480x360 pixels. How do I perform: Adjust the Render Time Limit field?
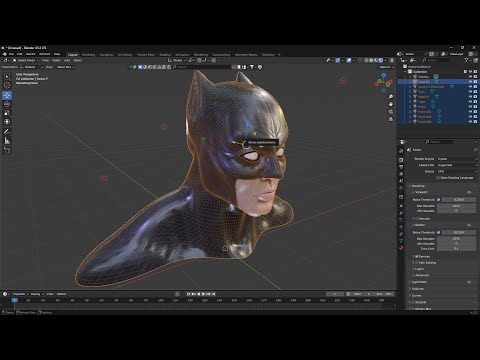coord(456,249)
